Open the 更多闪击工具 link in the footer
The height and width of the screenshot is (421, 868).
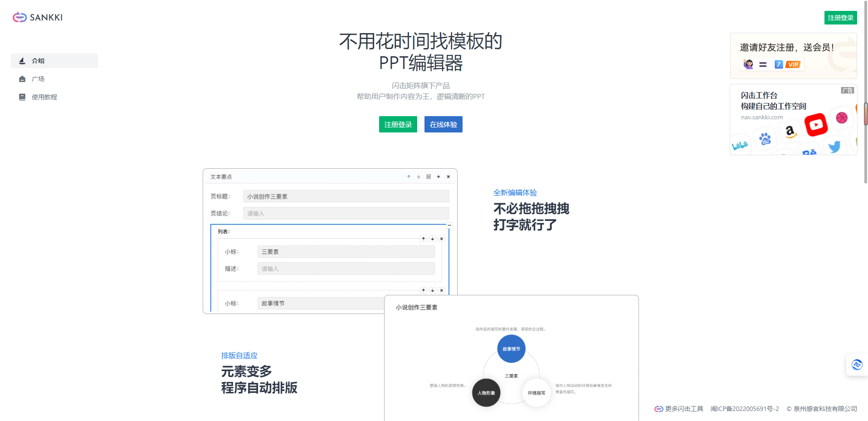tap(683, 408)
